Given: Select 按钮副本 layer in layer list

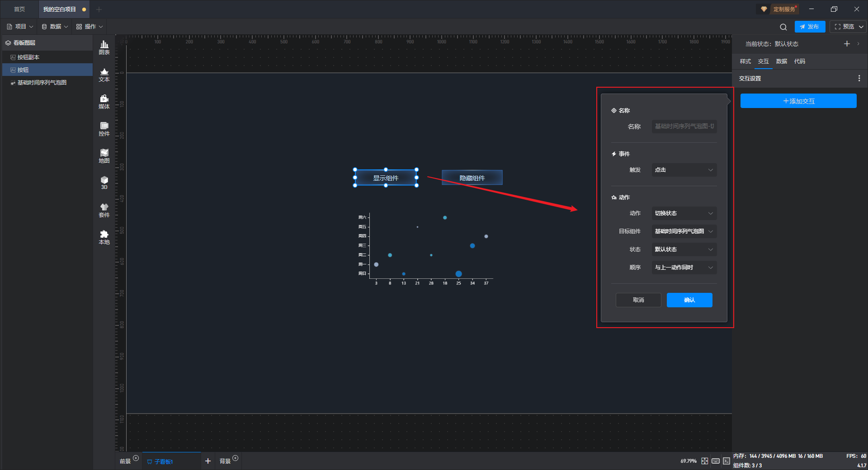Looking at the screenshot, I should (28, 57).
